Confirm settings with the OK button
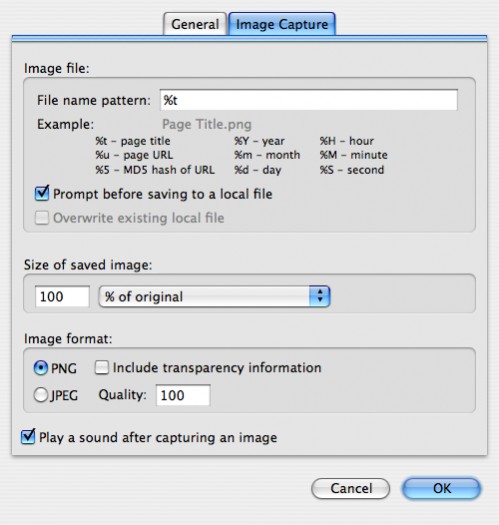499x525 pixels. pyautogui.click(x=442, y=489)
